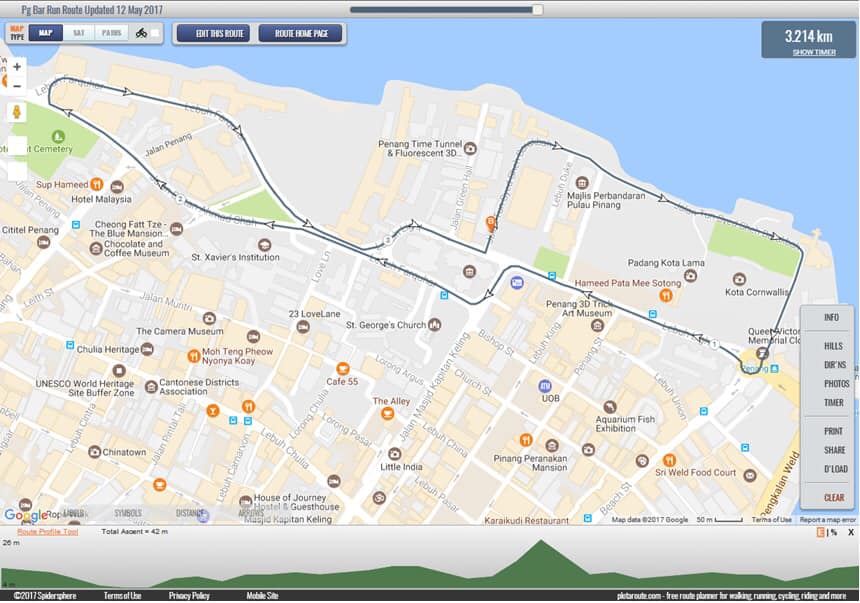Click Moh Teng Pheow Nyonya Koay icon
Screen dimensions: 860x603
pos(194,356)
